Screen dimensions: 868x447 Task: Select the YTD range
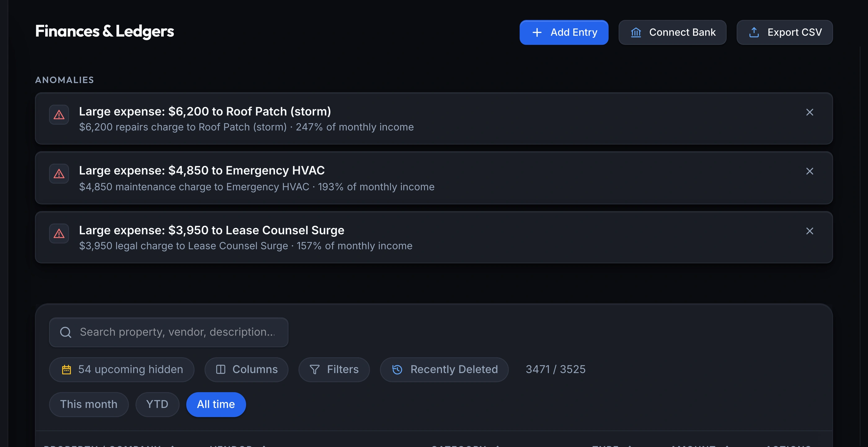[157, 404]
